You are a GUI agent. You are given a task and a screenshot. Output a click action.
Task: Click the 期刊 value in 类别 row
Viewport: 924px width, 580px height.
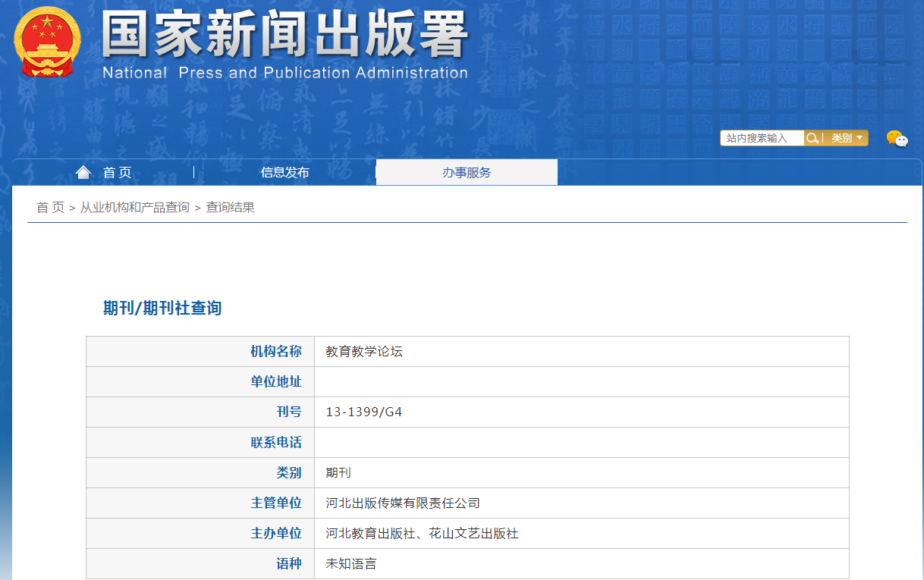pyautogui.click(x=338, y=473)
